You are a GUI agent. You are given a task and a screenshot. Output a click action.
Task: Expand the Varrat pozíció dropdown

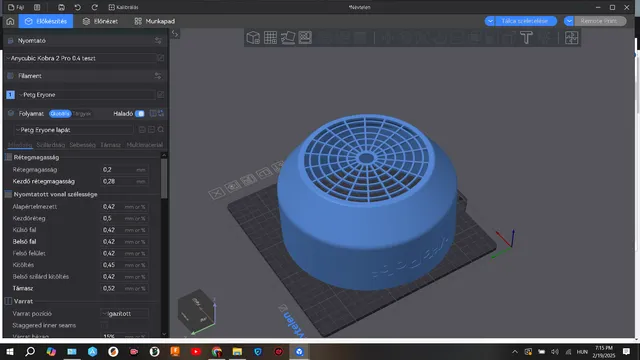[124, 313]
